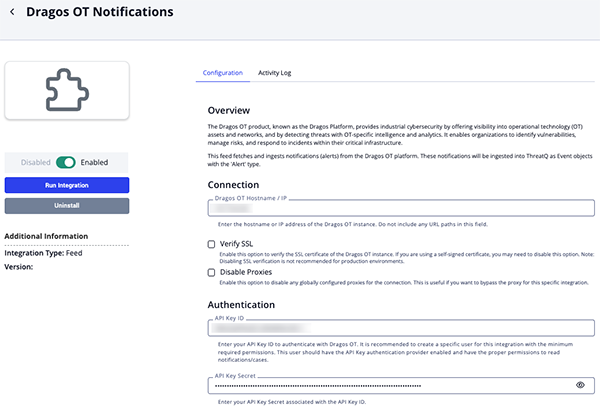Check the Verify SSL checkbox
This screenshot has height=409, width=600.
click(x=211, y=244)
